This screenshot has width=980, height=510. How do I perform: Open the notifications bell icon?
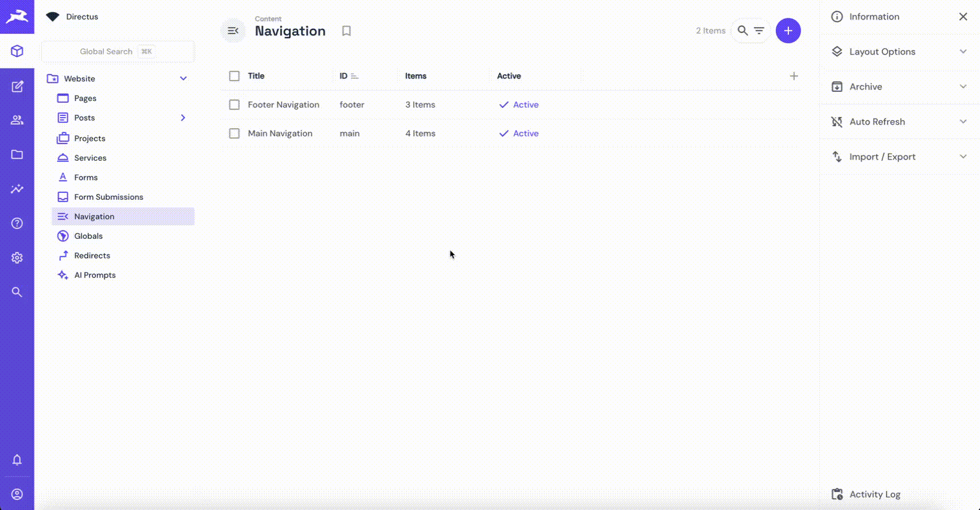17,459
